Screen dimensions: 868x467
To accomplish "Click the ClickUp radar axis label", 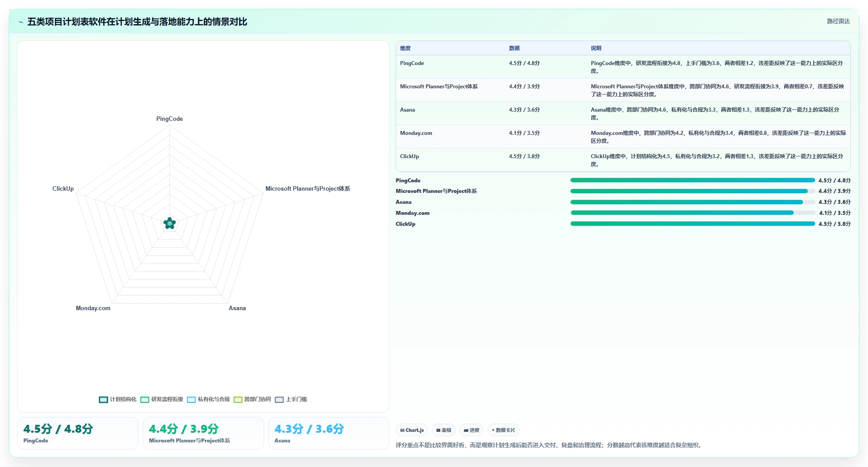I will [x=63, y=188].
